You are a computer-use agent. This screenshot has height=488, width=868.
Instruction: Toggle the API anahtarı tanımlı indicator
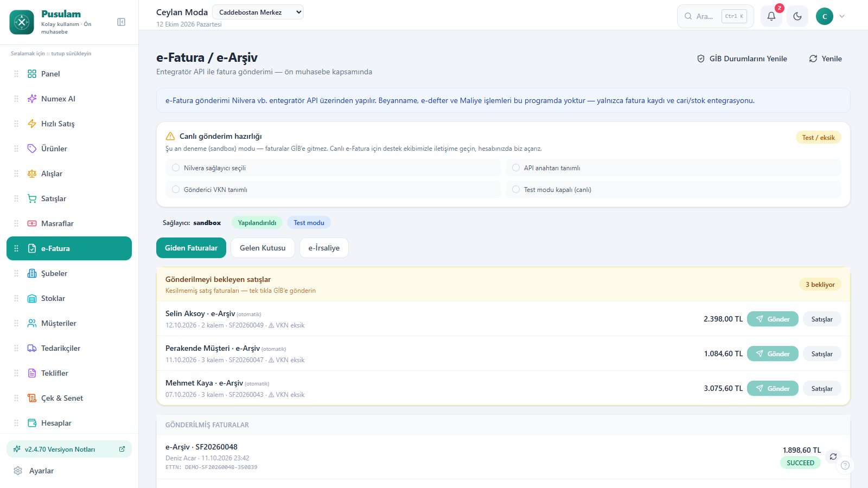click(x=516, y=168)
